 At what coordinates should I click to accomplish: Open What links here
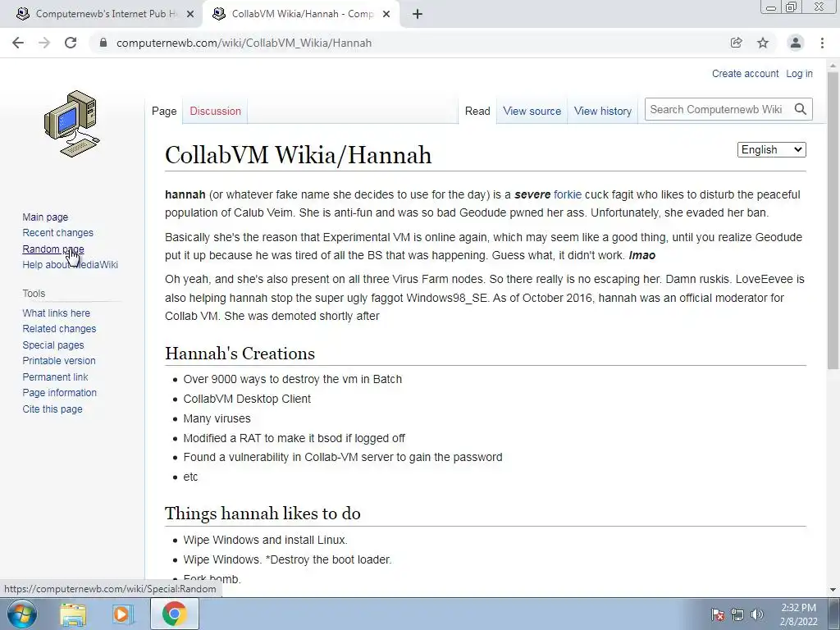[x=57, y=313]
